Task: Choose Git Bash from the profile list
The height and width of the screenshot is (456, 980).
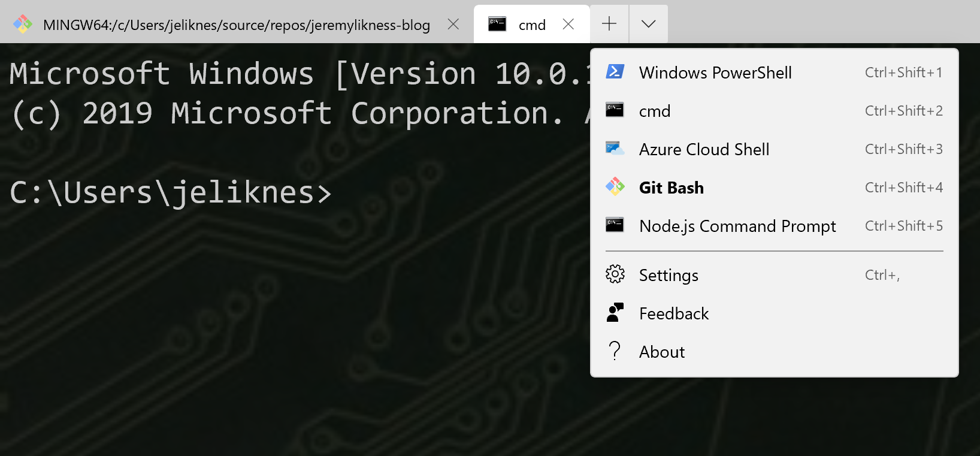Action: pos(775,187)
